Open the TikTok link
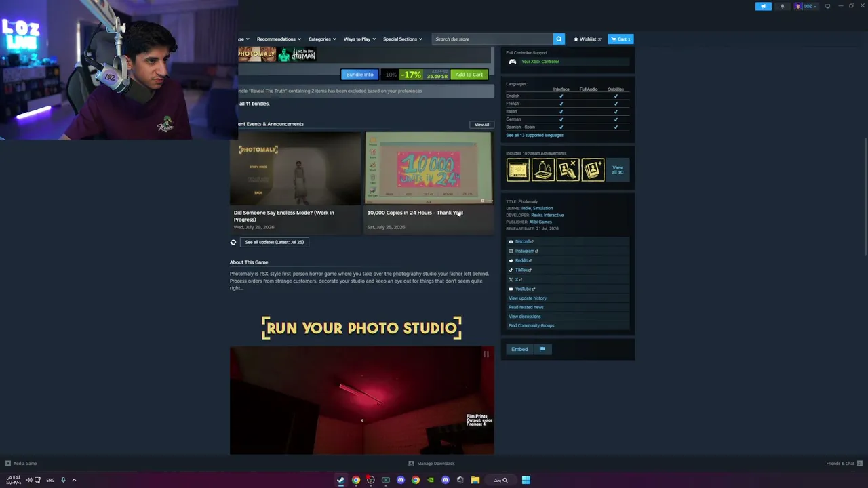Screen dimensions: 868x488 coord(523,270)
